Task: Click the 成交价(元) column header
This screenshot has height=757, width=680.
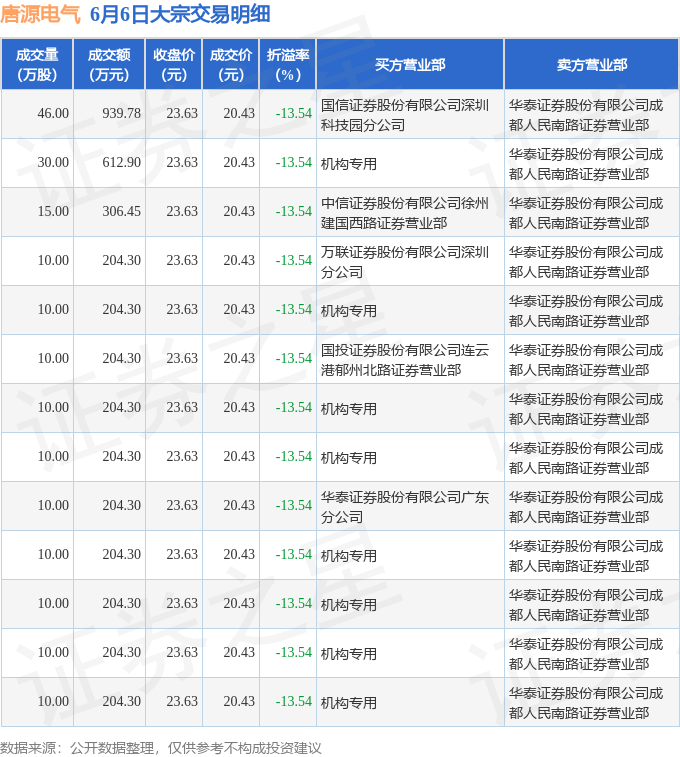Action: point(231,65)
